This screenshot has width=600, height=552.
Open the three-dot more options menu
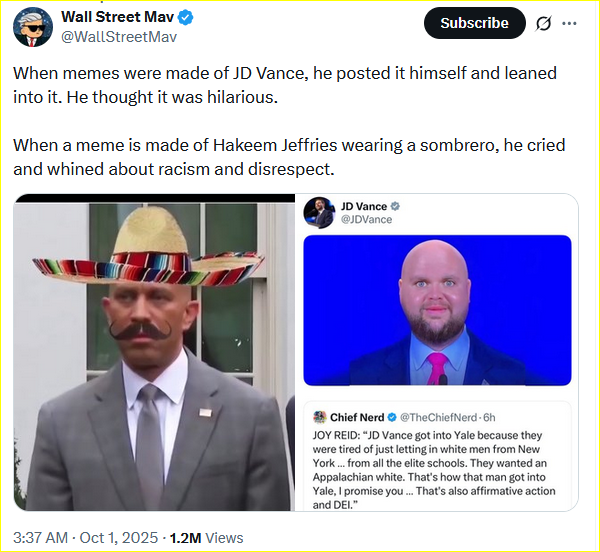(x=569, y=23)
